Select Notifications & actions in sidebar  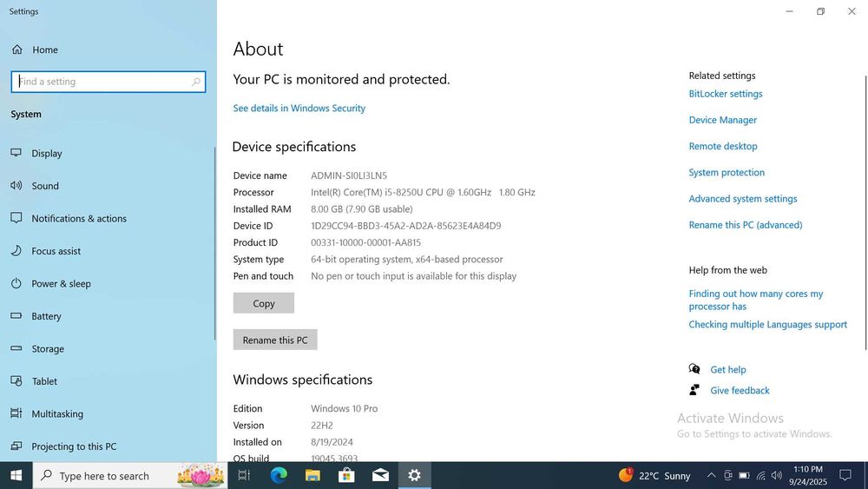point(79,219)
